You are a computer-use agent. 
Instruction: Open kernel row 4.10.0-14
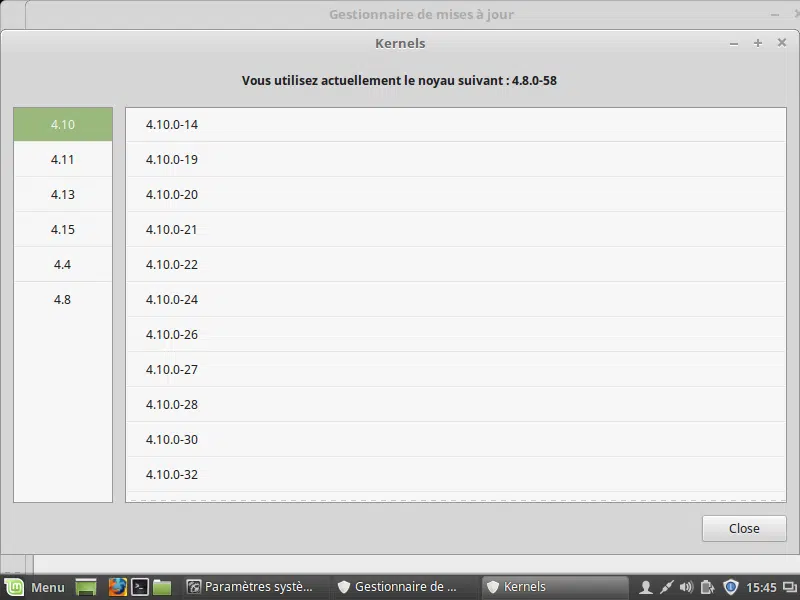pos(456,124)
